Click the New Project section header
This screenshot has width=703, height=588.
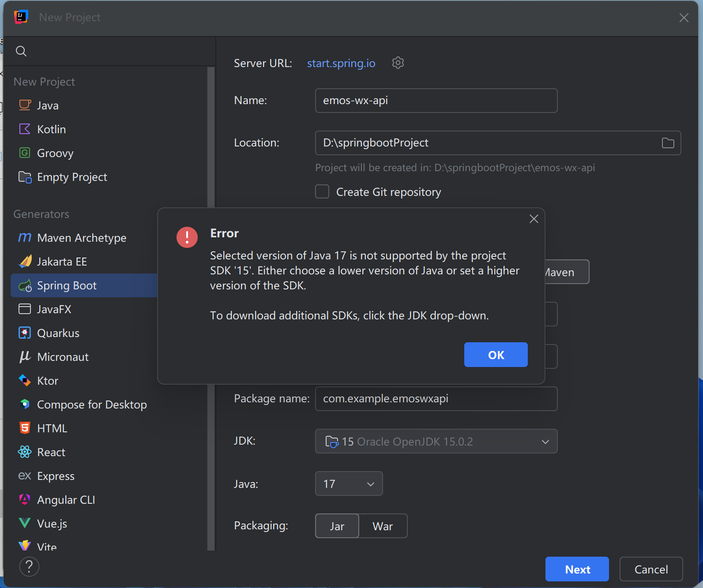[44, 82]
